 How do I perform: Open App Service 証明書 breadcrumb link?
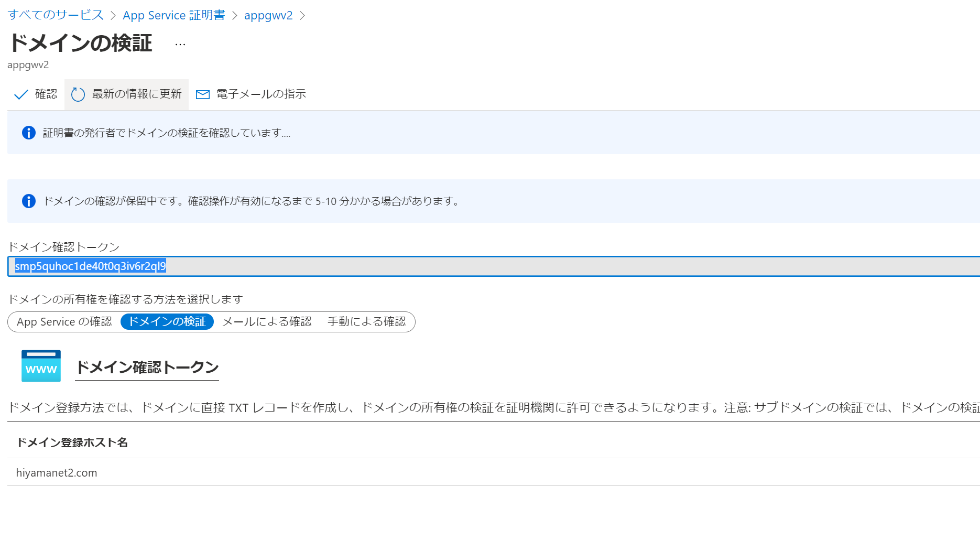(174, 15)
